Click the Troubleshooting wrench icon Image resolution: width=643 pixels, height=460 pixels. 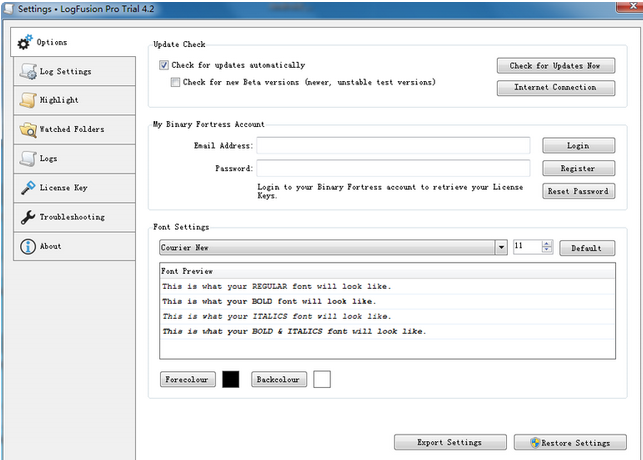[x=28, y=217]
